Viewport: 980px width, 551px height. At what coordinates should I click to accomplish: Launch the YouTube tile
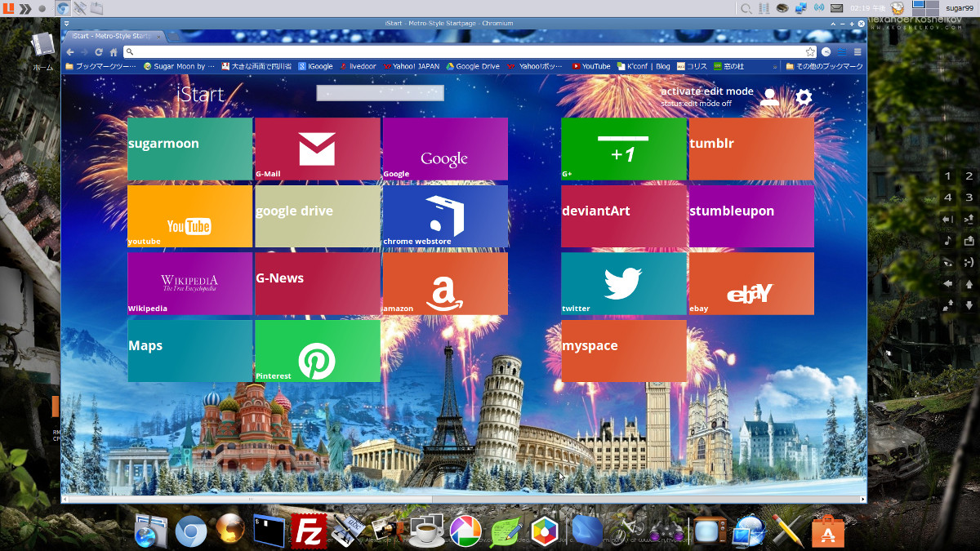click(189, 216)
